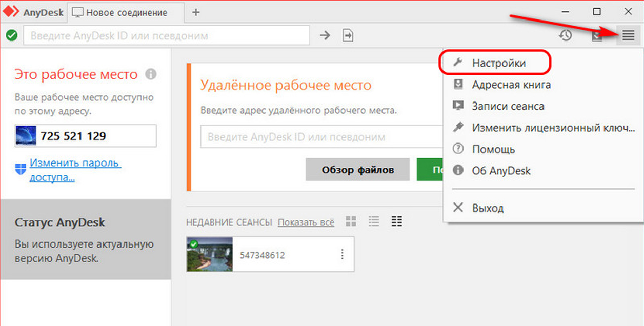Click the file transfer icon in toolbar

coord(348,35)
